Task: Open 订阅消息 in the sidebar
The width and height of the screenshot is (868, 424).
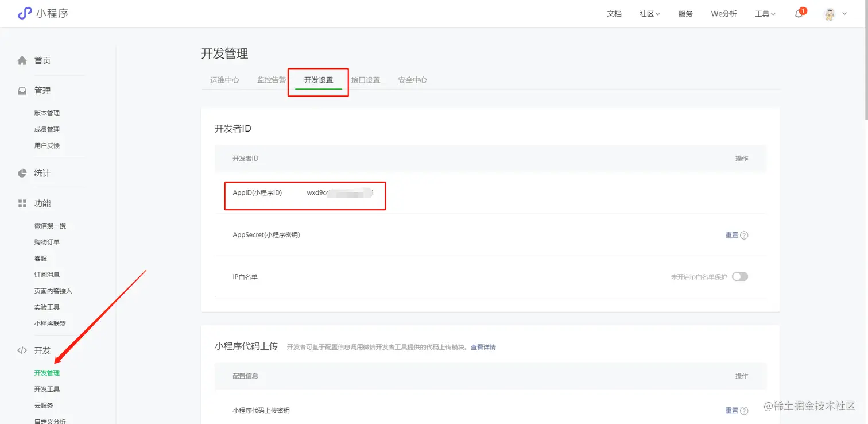Action: pos(47,275)
